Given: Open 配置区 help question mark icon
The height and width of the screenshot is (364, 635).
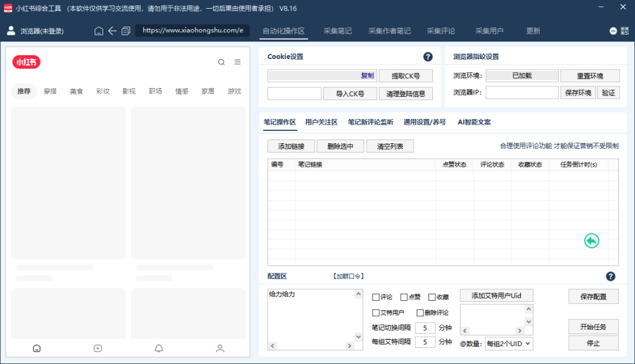Looking at the screenshot, I should (x=610, y=276).
